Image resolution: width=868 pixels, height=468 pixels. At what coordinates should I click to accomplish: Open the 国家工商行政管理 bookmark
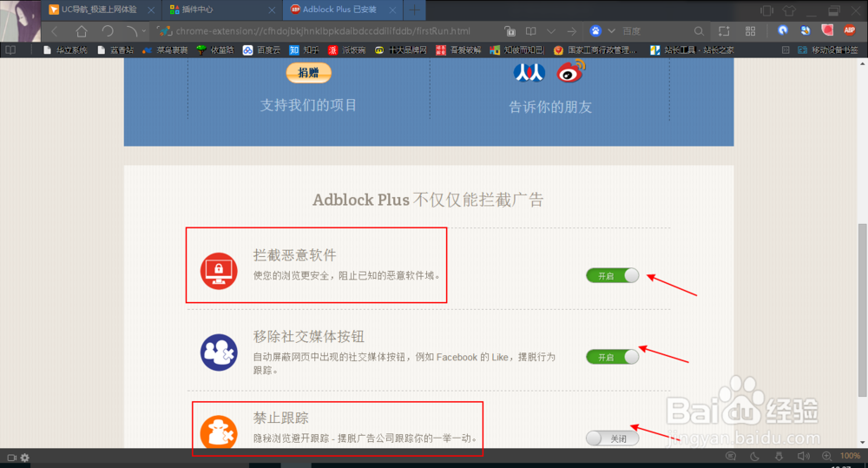pyautogui.click(x=595, y=49)
